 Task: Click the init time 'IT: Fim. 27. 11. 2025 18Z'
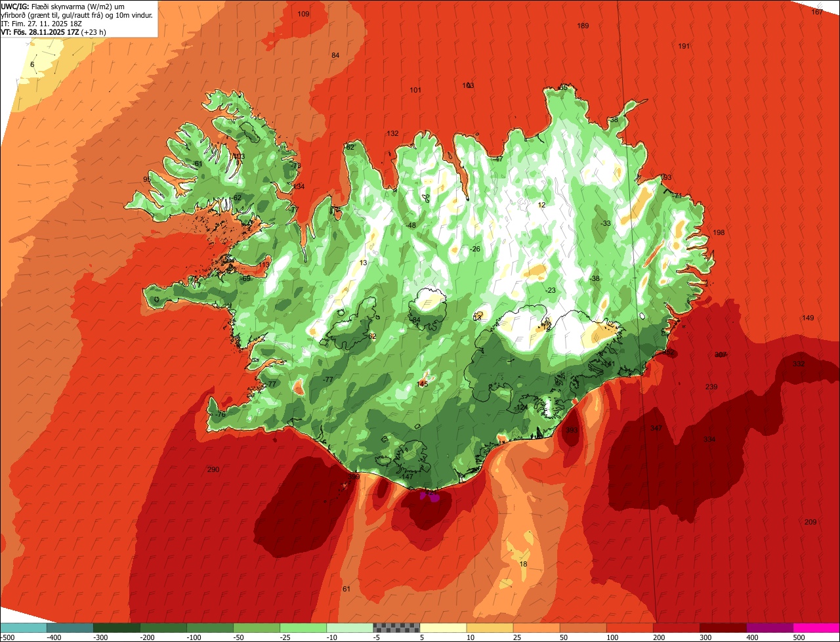pos(40,23)
